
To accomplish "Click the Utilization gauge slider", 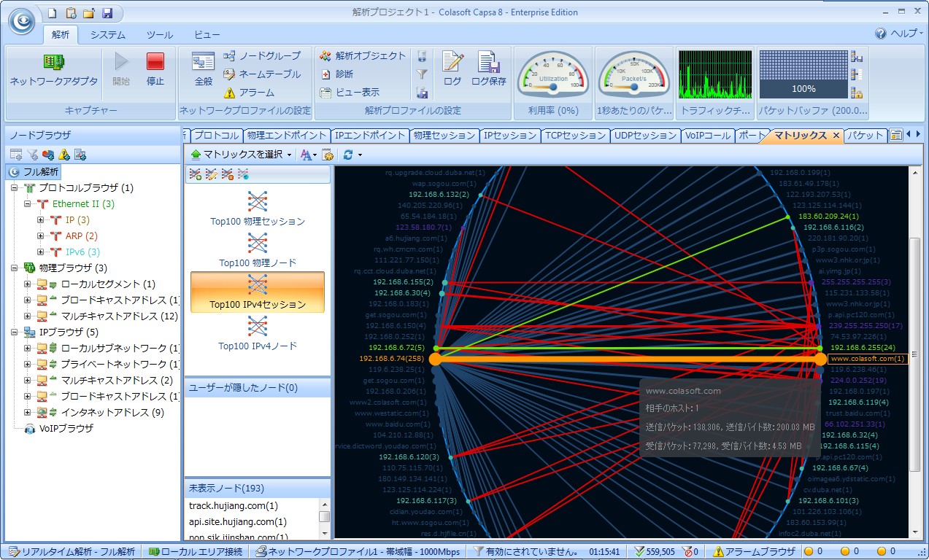I will pos(552,87).
